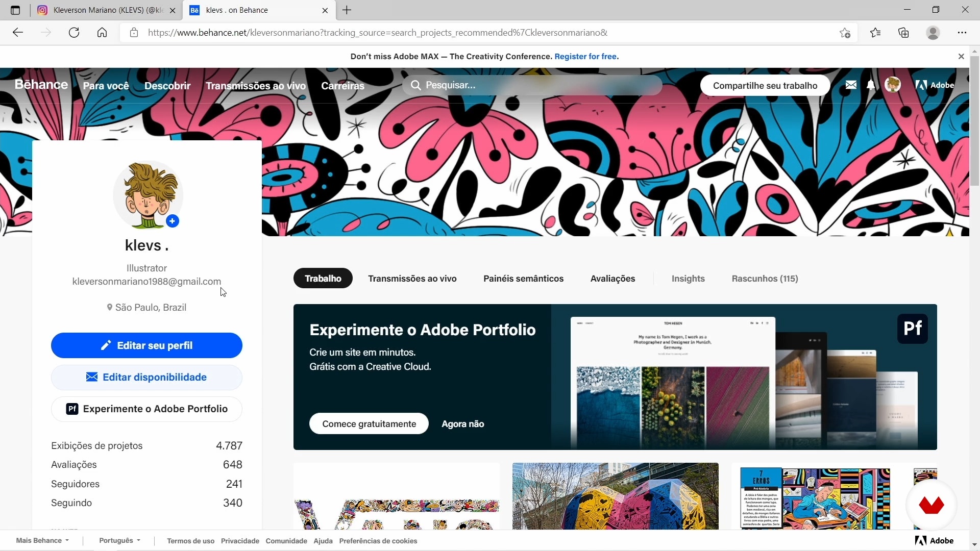Click the page vertical scrollbar thumb
Screen dimensions: 980x551
pyautogui.click(x=975, y=120)
